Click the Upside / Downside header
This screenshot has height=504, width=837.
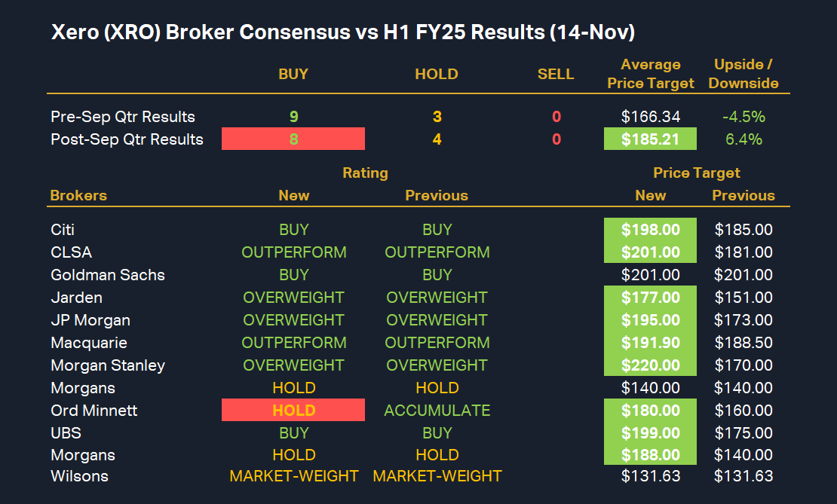(743, 74)
